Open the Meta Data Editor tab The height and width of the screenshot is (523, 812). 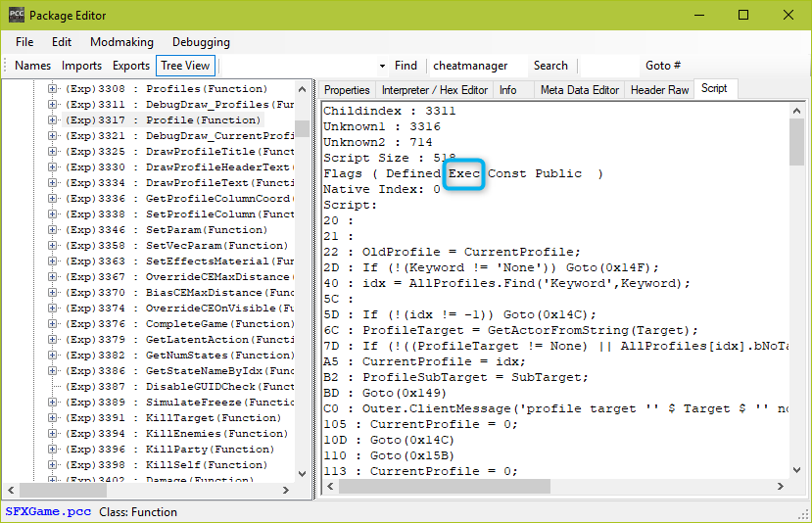click(580, 89)
